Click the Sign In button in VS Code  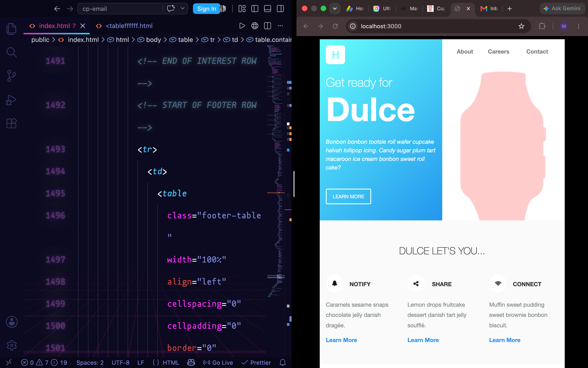tap(207, 9)
